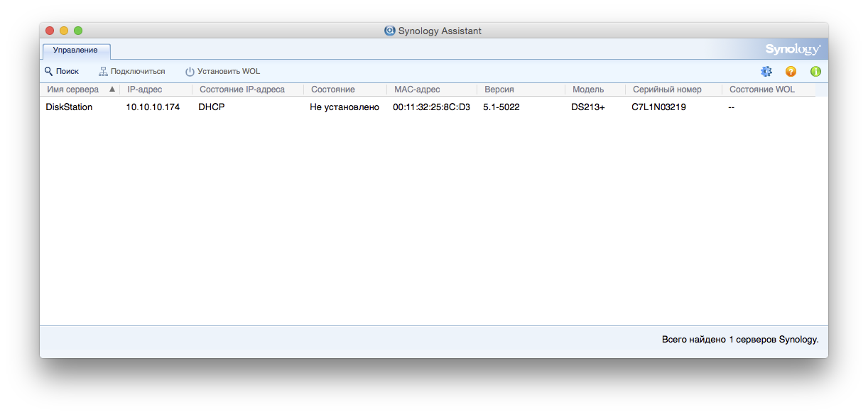This screenshot has width=868, height=415.
Task: Click the -- WOL status cell
Action: click(x=732, y=107)
